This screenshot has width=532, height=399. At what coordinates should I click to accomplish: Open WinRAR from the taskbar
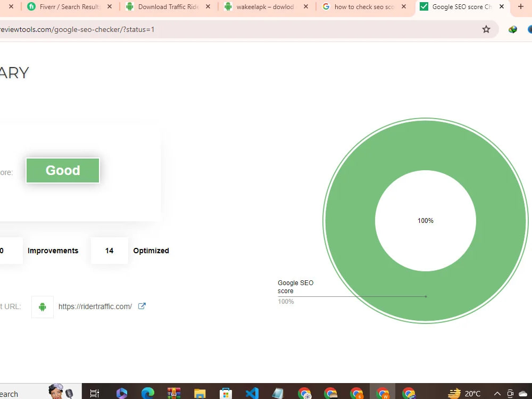click(174, 394)
